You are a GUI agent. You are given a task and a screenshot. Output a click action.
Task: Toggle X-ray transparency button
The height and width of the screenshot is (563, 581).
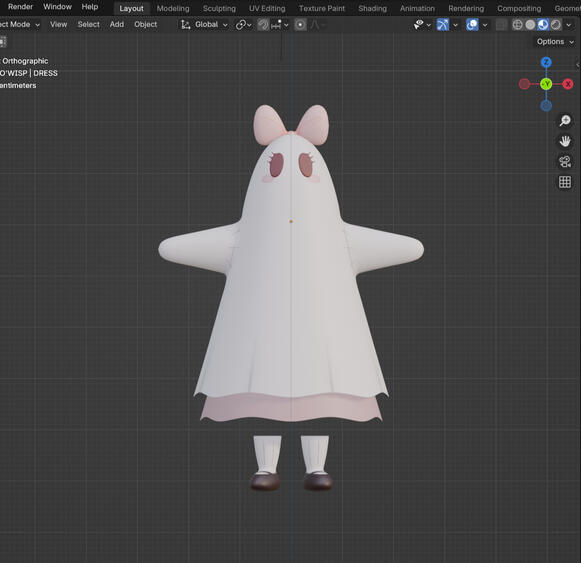tap(501, 25)
